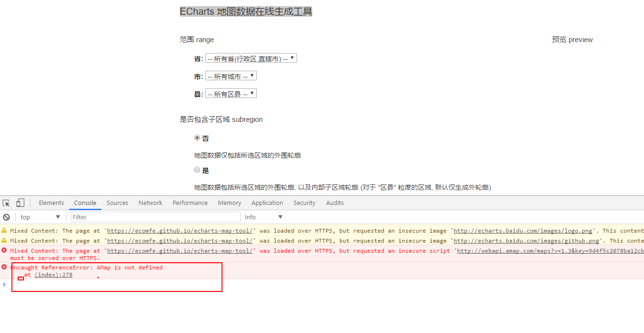The image size is (644, 333).
Task: Switch to the Console tab
Action: [x=85, y=203]
